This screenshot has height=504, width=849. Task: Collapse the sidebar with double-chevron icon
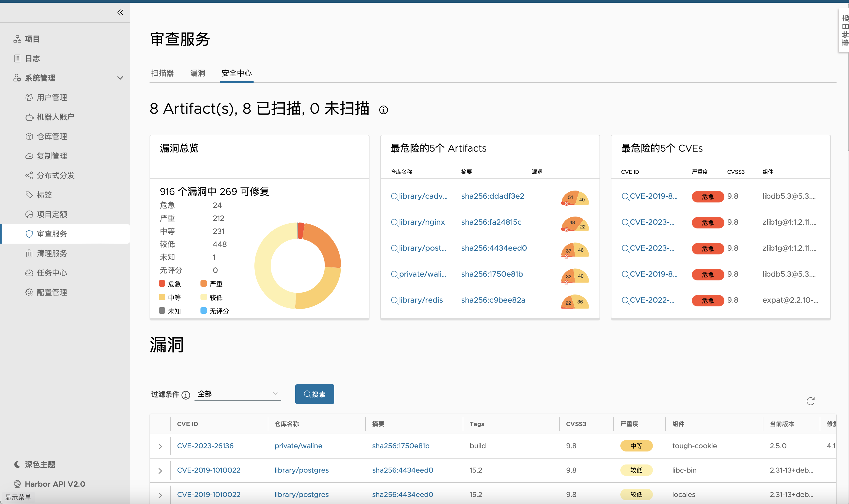[120, 12]
